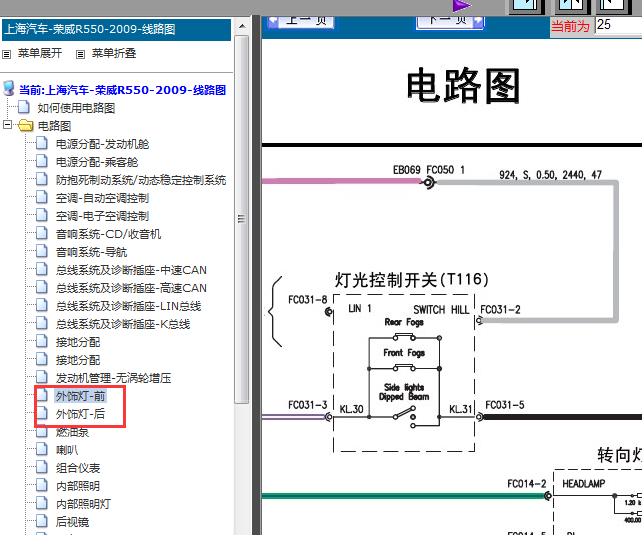642x535 pixels.
Task: Click the 灯光控制开关(T116) label
Action: pyautogui.click(x=412, y=280)
